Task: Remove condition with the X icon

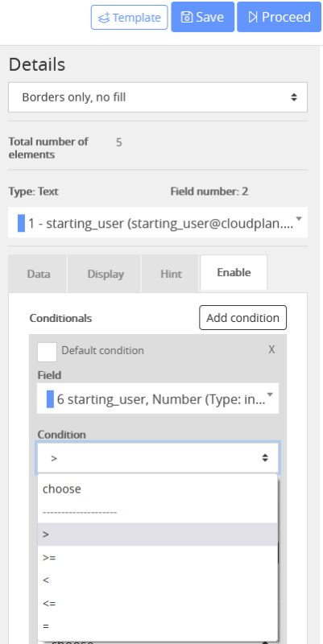Action: tap(271, 349)
